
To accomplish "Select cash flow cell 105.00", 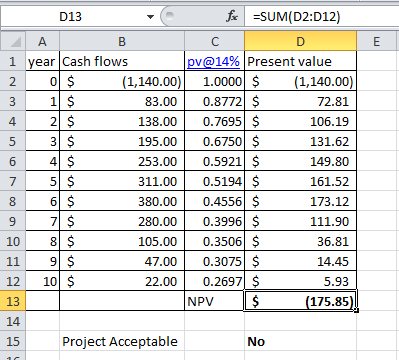I will click(122, 241).
